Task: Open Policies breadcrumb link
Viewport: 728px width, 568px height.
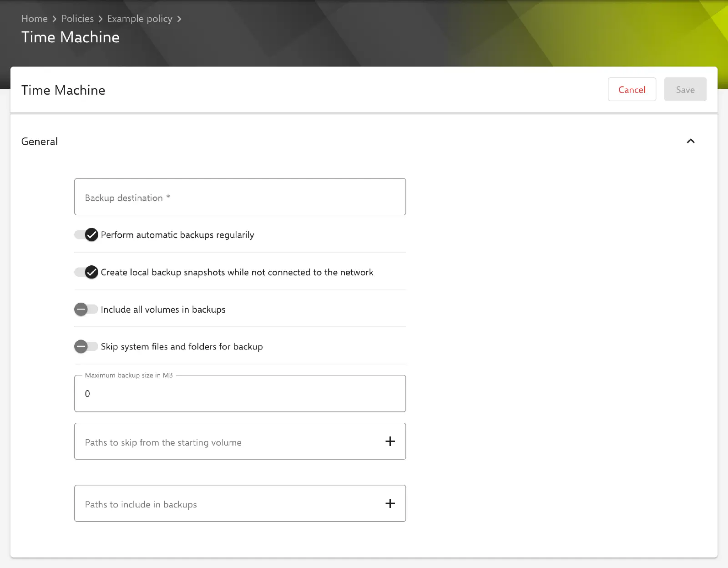Action: pyautogui.click(x=77, y=19)
